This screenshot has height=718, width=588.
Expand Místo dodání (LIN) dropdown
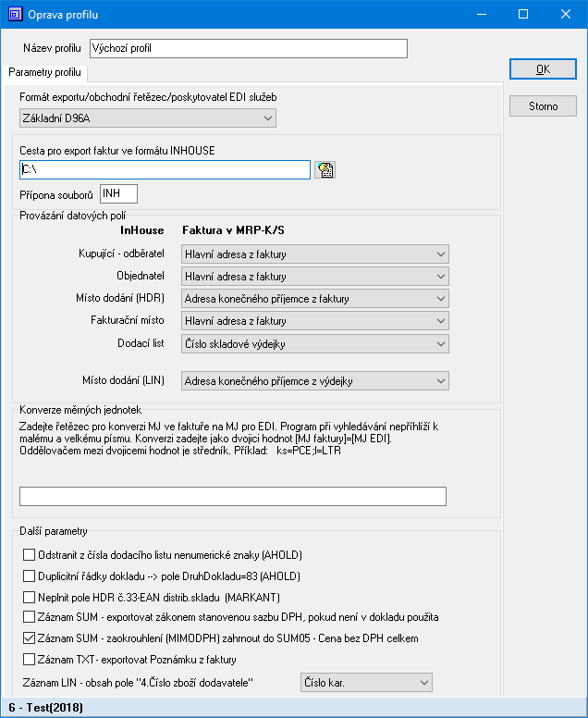pos(314,381)
